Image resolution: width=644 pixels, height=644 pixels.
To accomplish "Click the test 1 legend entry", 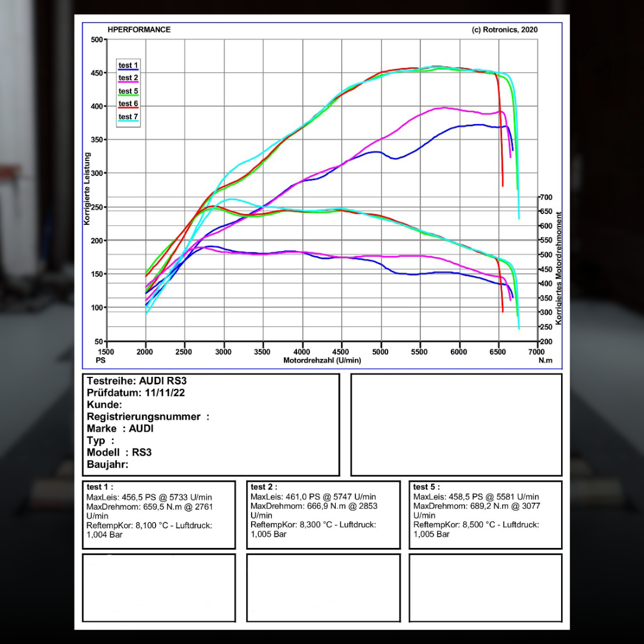I will tap(128, 65).
